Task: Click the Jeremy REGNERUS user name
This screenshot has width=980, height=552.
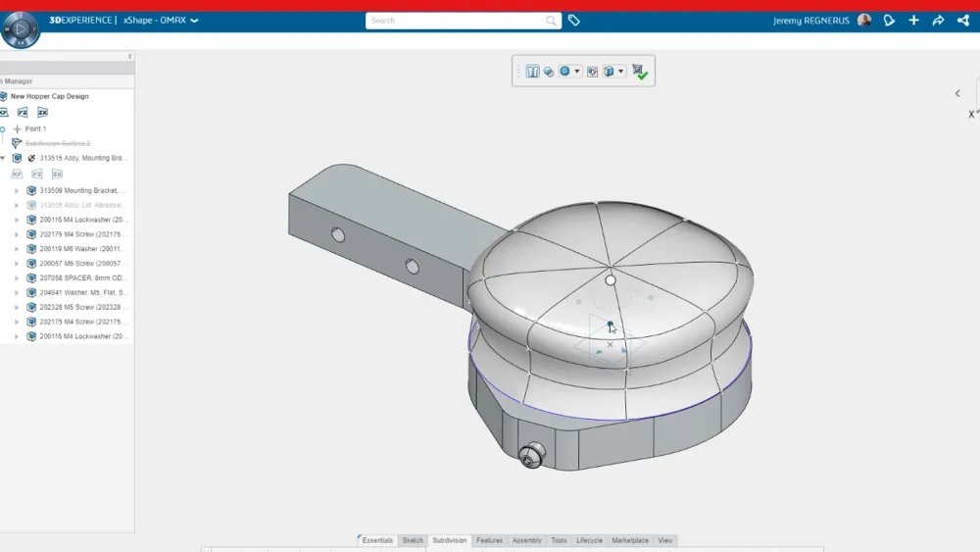Action: tap(810, 21)
